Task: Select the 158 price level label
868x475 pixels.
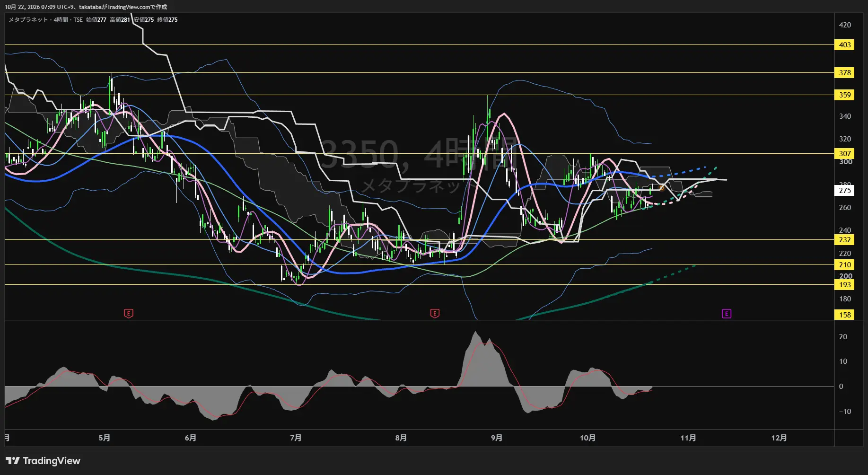Action: [x=845, y=315]
